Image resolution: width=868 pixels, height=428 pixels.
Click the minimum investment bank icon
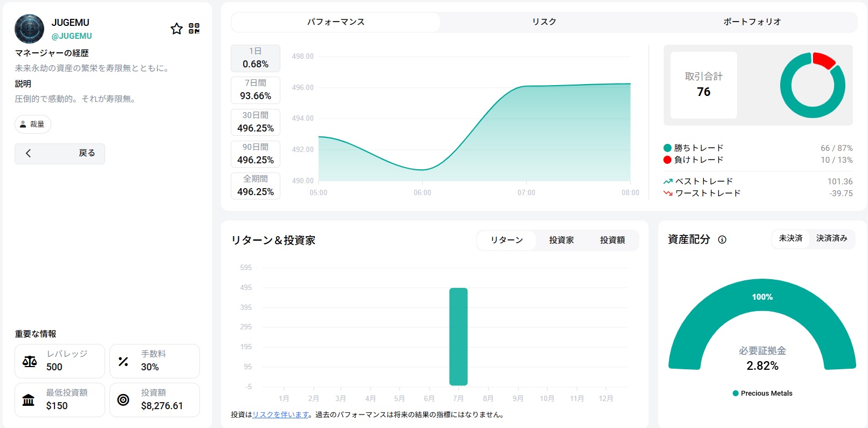coord(29,400)
